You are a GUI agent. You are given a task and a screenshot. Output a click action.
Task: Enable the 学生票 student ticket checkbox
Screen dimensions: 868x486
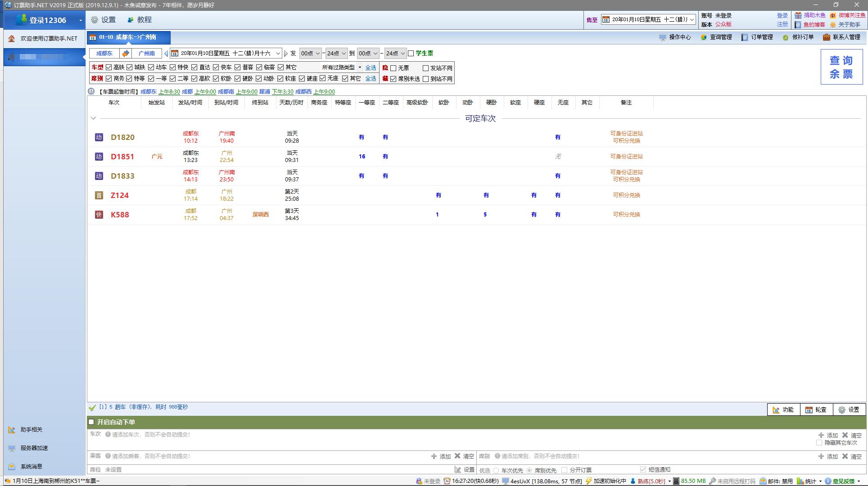point(411,54)
